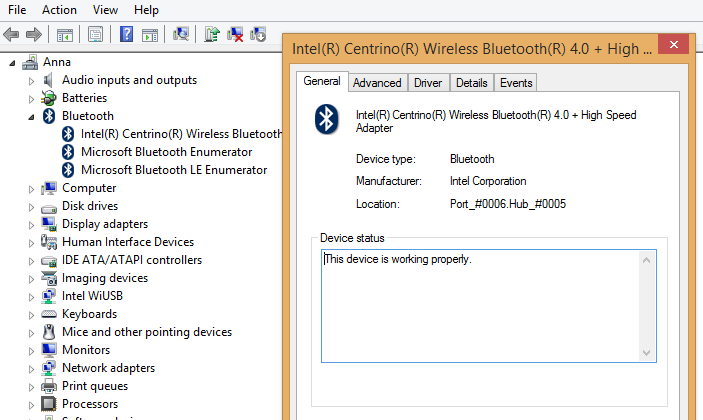Click the 'Port_#0006.Hub_#0005' location value
Viewport: 703px width, 420px height.
[x=508, y=204]
